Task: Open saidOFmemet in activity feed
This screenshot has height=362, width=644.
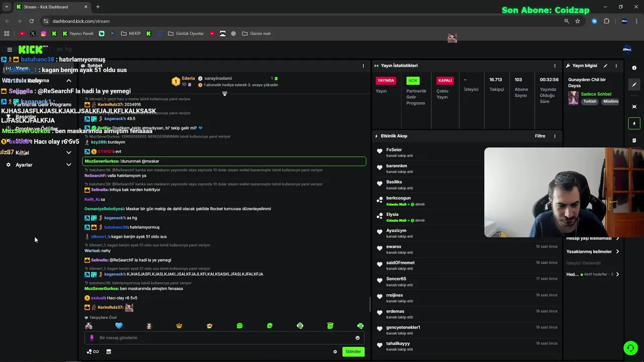Action: coord(400,263)
